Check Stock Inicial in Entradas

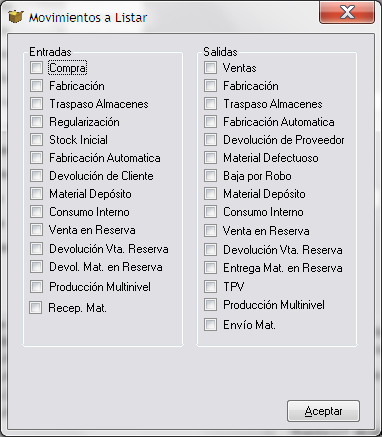coord(36,140)
